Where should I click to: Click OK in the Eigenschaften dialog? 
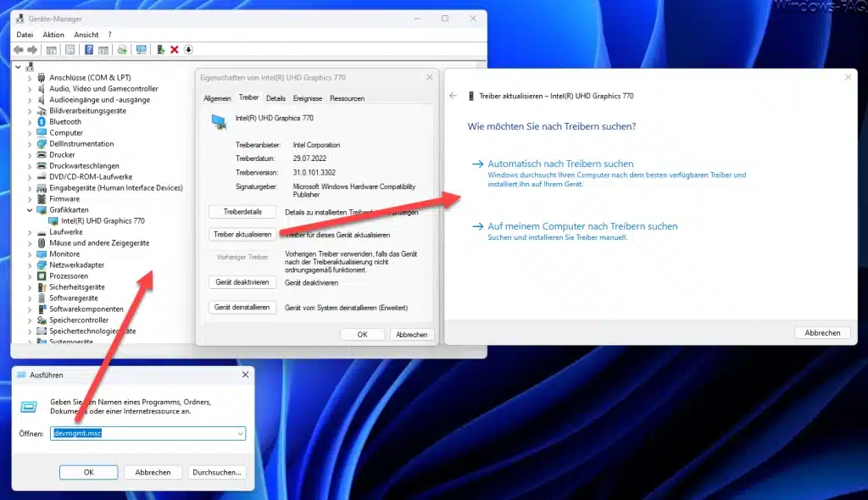point(362,335)
